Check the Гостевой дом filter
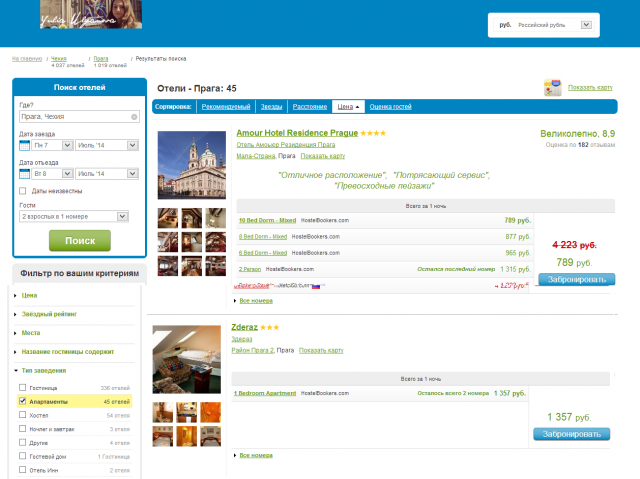Image resolution: width=640 pixels, height=479 pixels. pos(22,456)
